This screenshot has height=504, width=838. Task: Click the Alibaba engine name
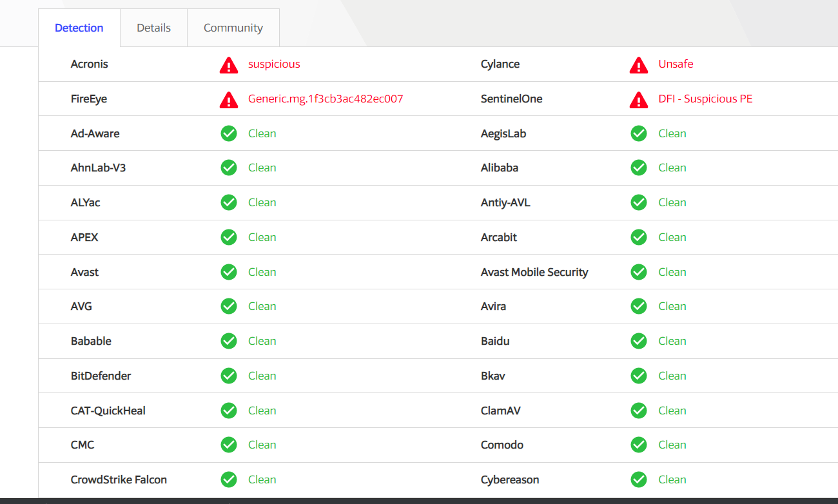pos(500,168)
